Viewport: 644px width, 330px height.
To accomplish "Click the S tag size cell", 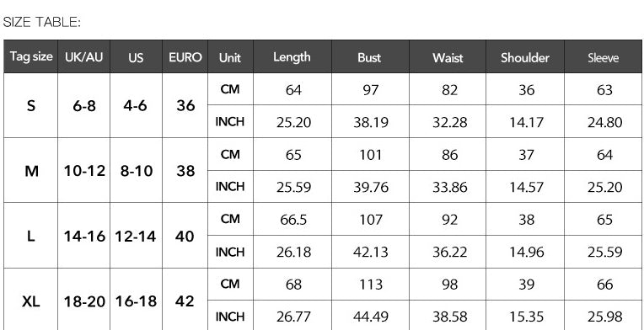I will pyautogui.click(x=31, y=105).
